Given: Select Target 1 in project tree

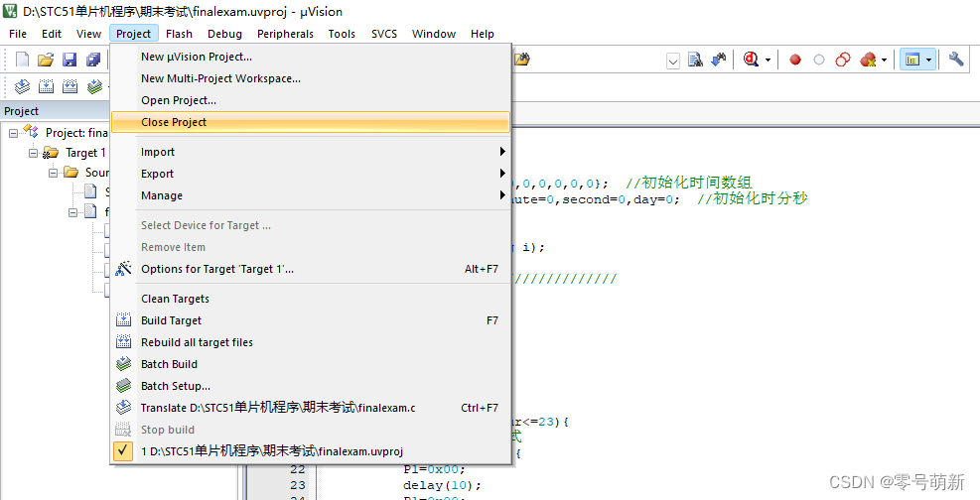Looking at the screenshot, I should click(85, 153).
